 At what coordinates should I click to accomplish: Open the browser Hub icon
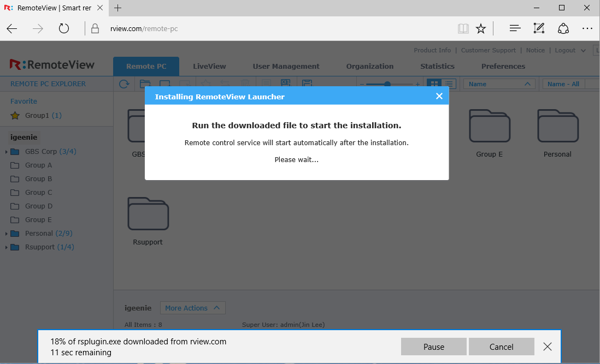(x=515, y=28)
